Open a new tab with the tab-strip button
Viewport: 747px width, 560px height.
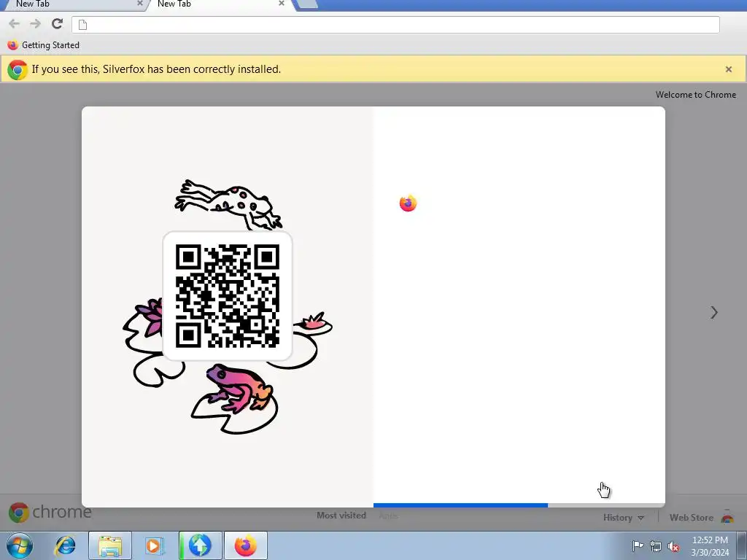pyautogui.click(x=307, y=4)
